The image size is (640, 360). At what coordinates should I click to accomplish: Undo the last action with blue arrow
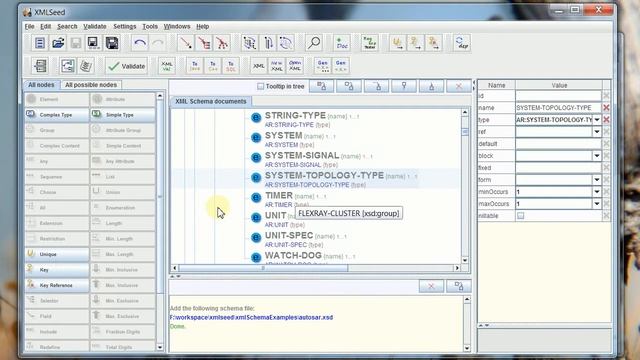pos(140,43)
